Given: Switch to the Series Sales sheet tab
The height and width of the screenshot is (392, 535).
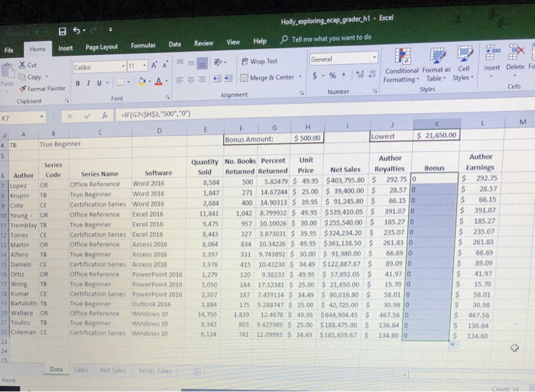Looking at the screenshot, I should pyautogui.click(x=154, y=371).
